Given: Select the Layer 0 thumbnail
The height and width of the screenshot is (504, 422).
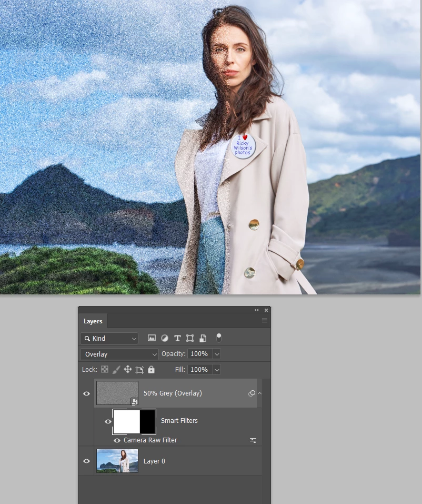Looking at the screenshot, I should (x=117, y=461).
